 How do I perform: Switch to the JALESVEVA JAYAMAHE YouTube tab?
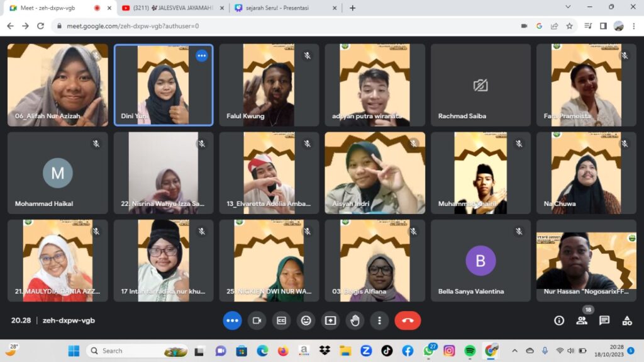pyautogui.click(x=171, y=8)
